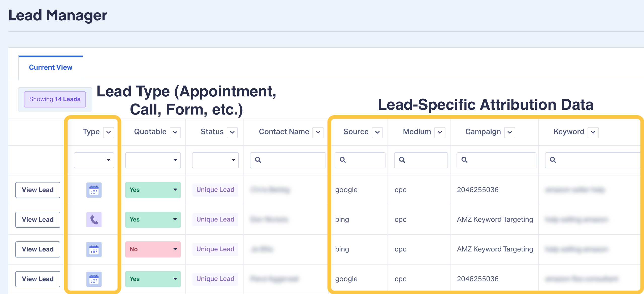Switch to the Current View tab

click(x=51, y=67)
